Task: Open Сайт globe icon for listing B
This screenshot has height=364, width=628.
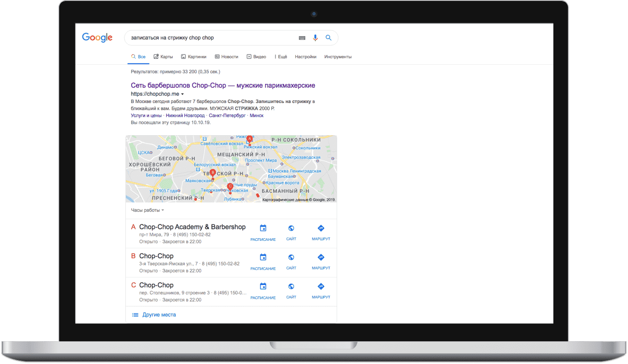Action: pyautogui.click(x=291, y=257)
